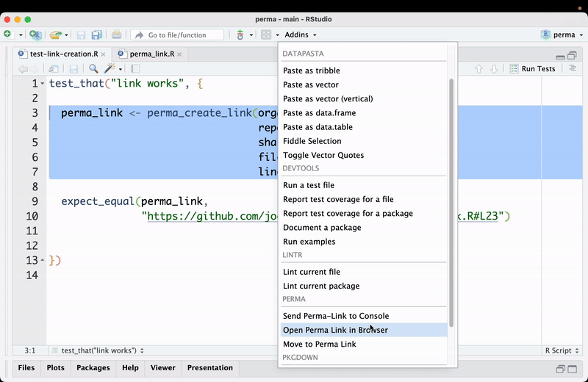Close the perma_link.R tab
This screenshot has width=588, height=382.
(179, 54)
